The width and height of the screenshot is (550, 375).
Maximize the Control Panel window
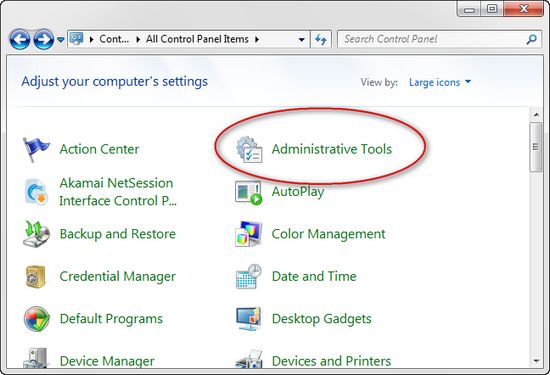click(x=492, y=9)
